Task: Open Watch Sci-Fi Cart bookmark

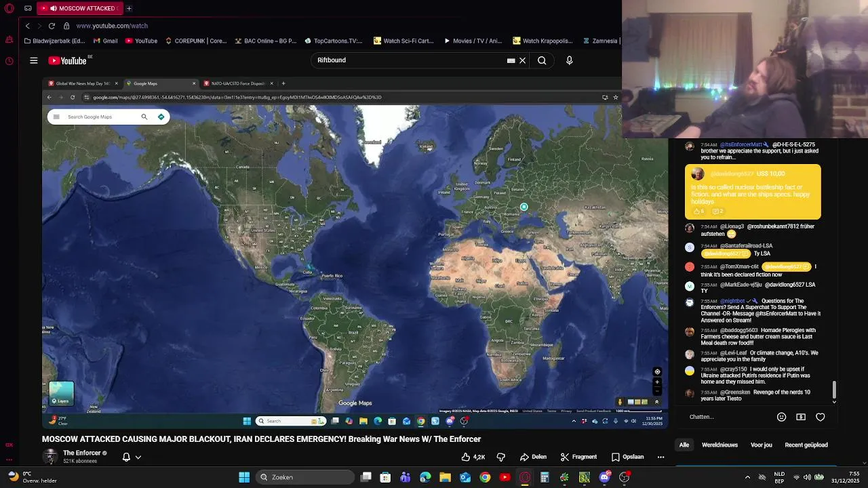Action: point(403,41)
